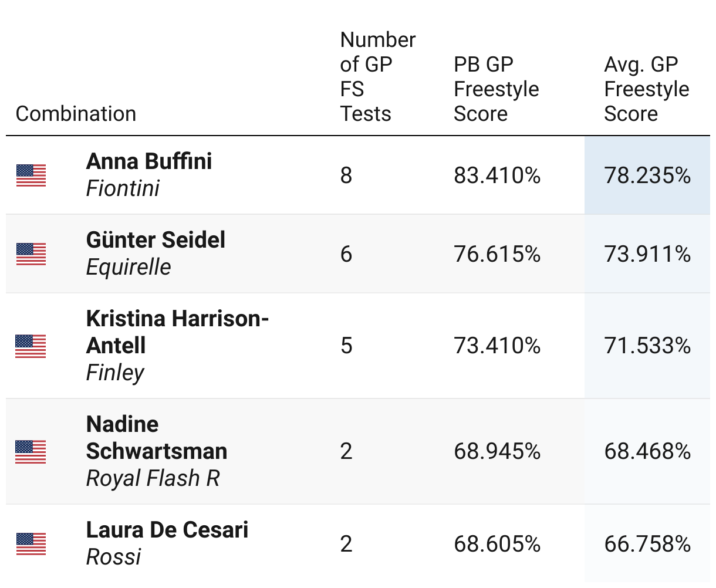
Task: Open Günter Seidel's rider name
Action: (x=156, y=240)
